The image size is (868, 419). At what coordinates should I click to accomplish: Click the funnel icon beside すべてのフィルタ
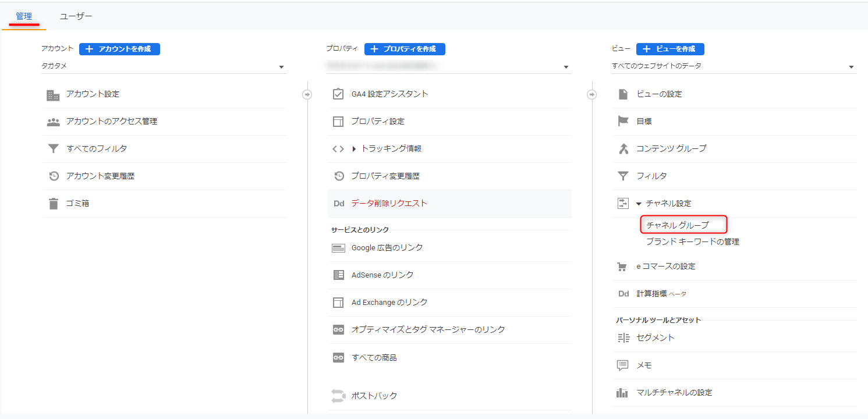[x=53, y=149]
